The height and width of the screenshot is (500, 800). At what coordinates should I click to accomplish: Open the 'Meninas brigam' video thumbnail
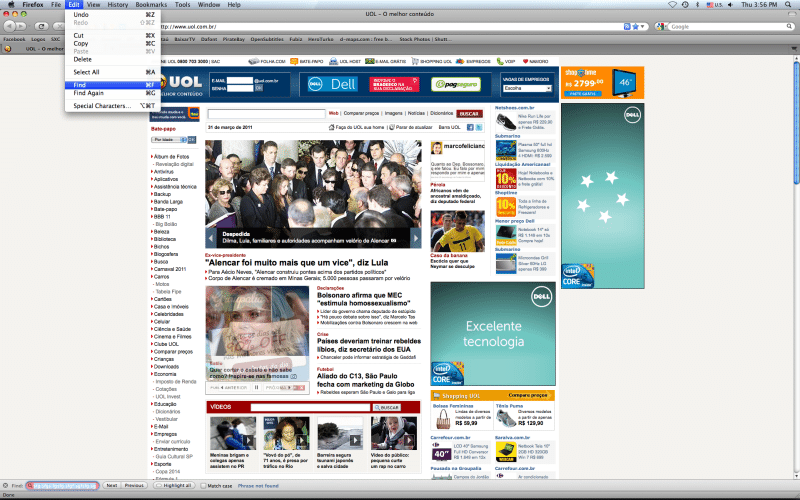(233, 434)
